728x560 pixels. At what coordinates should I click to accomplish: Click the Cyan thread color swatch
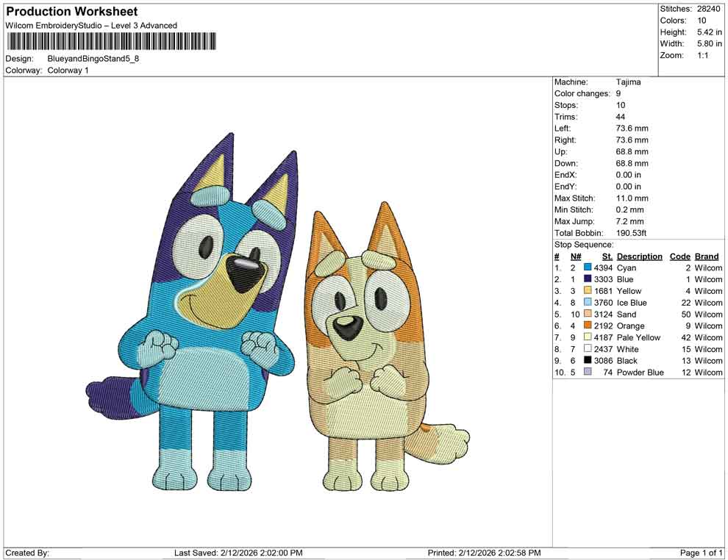(586, 268)
